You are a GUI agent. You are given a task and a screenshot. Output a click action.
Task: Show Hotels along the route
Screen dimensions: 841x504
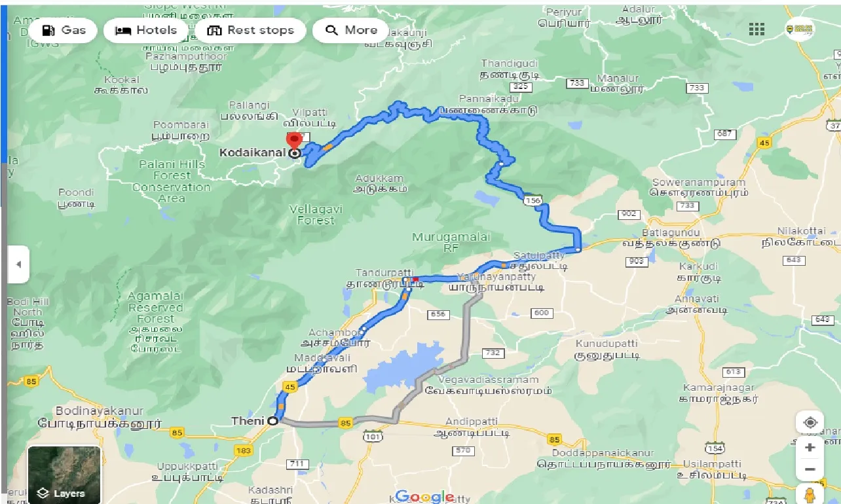pyautogui.click(x=145, y=30)
